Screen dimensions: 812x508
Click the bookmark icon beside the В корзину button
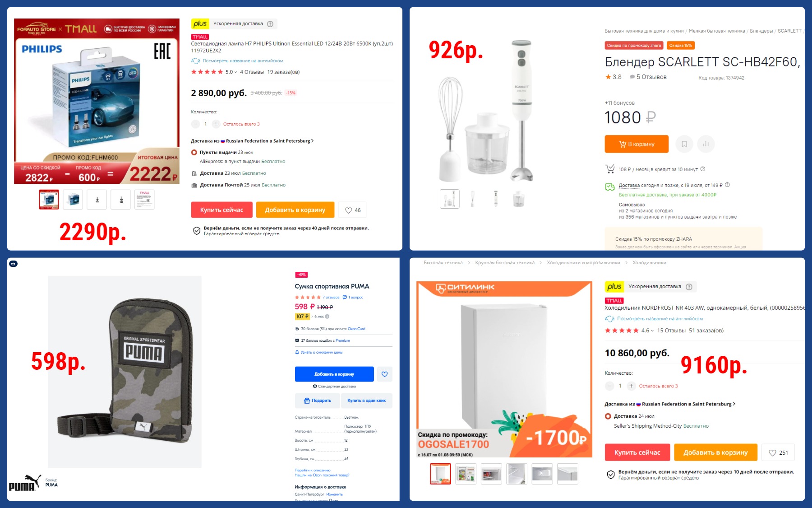pyautogui.click(x=684, y=144)
